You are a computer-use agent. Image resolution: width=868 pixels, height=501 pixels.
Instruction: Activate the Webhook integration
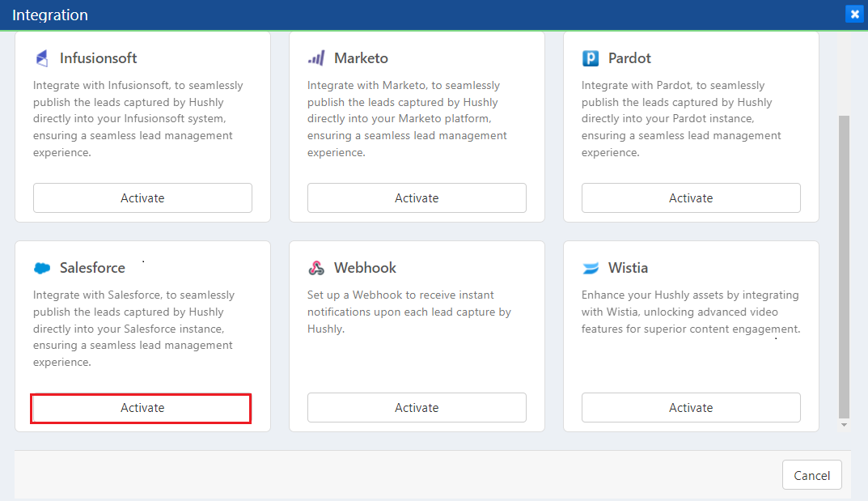click(417, 407)
